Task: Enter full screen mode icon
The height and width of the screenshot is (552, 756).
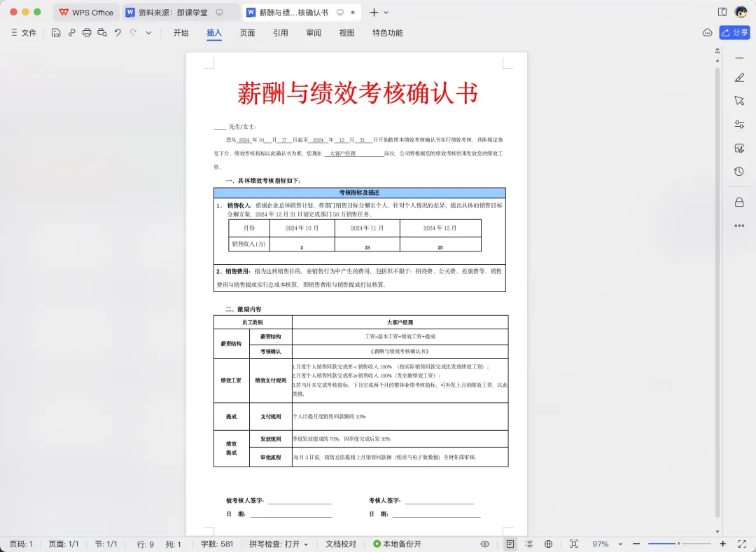Action: [741, 544]
